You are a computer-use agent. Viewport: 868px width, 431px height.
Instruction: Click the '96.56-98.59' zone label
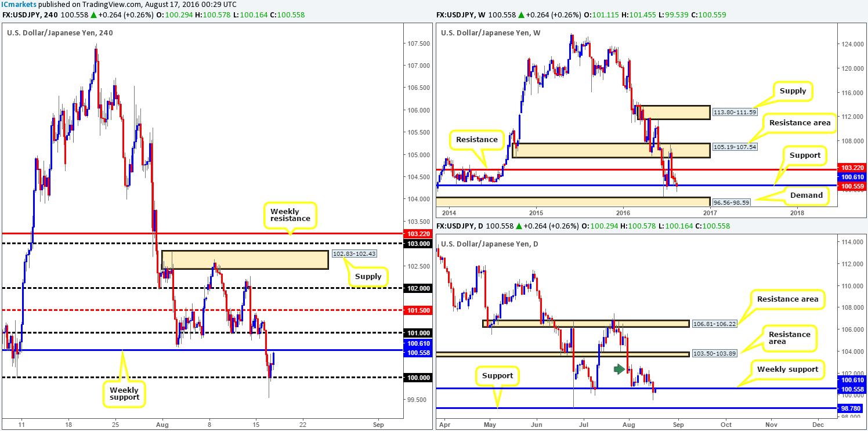click(732, 204)
